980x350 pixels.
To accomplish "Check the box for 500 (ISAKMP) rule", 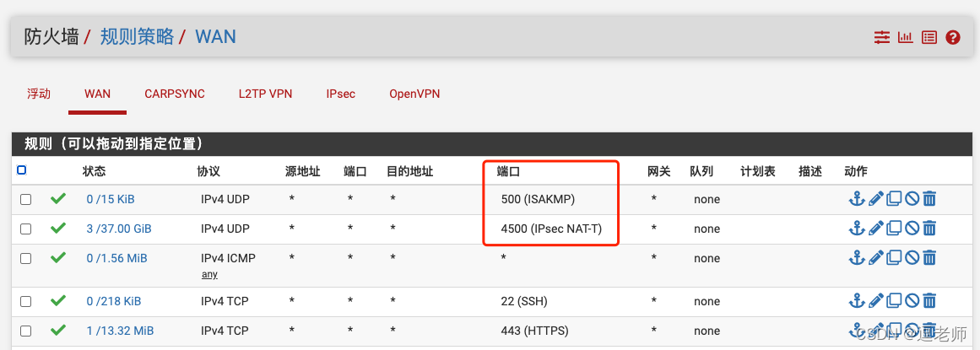I will [x=25, y=199].
